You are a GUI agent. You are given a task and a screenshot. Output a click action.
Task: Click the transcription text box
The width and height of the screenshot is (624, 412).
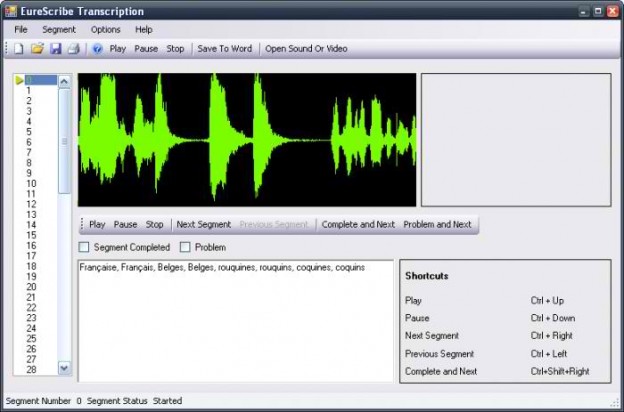click(236, 321)
